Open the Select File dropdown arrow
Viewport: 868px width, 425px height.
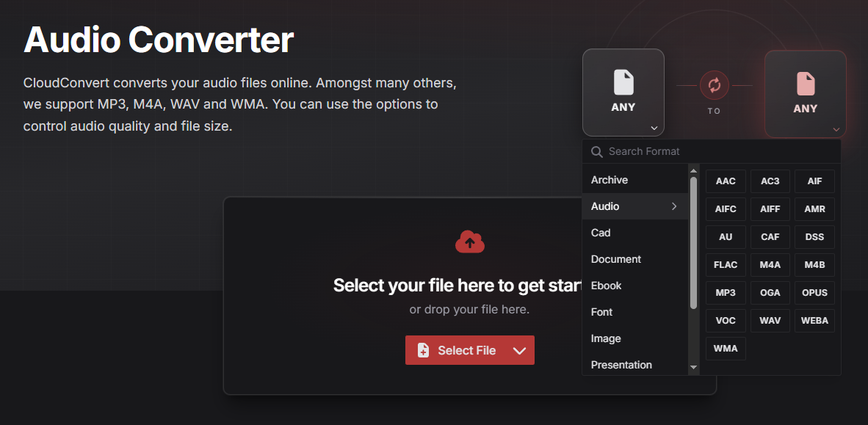click(x=519, y=350)
